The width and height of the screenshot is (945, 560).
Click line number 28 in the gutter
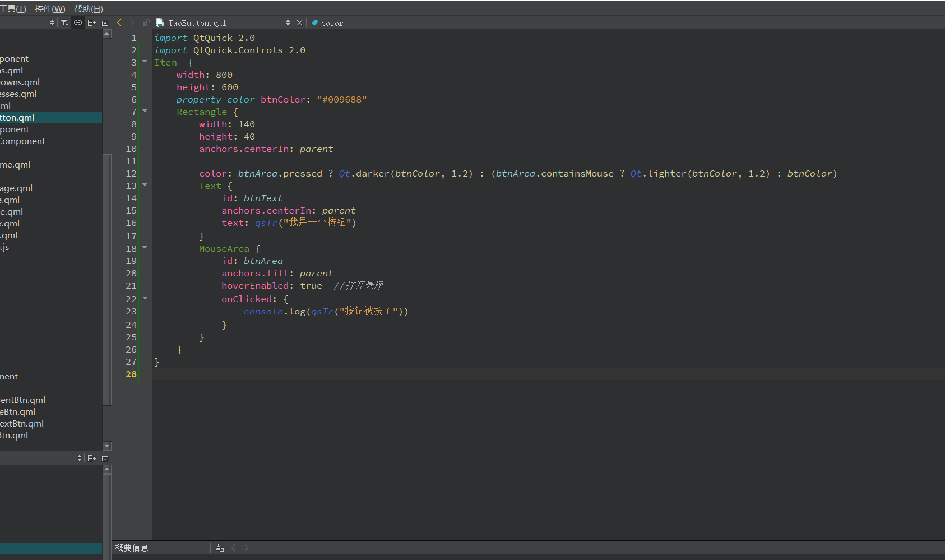[131, 374]
